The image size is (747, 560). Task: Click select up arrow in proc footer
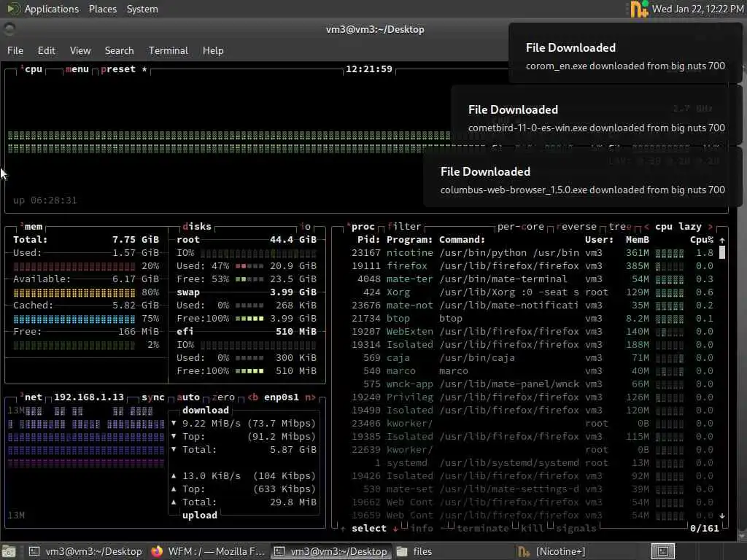(x=343, y=529)
